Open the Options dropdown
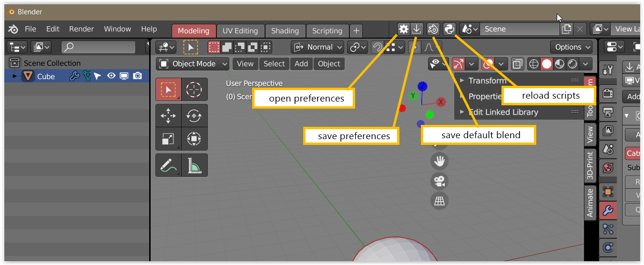644x265 pixels. pyautogui.click(x=571, y=47)
